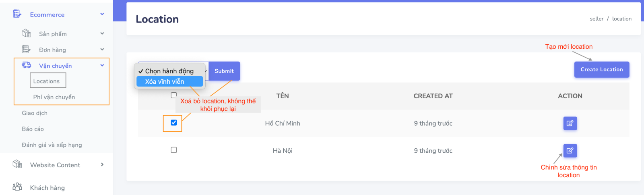Click the Đơn hàng order icon
Image resolution: width=644 pixels, height=195 pixels.
(x=26, y=49)
